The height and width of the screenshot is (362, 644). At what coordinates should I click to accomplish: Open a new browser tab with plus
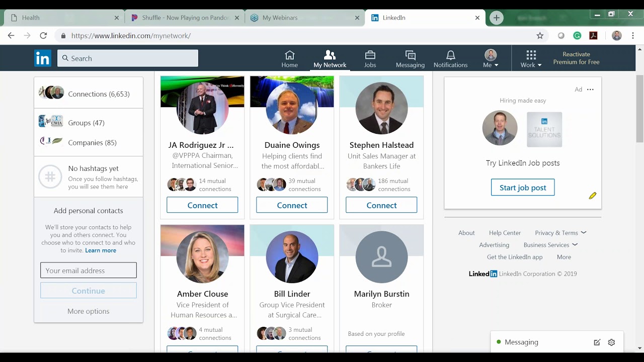[x=496, y=18]
